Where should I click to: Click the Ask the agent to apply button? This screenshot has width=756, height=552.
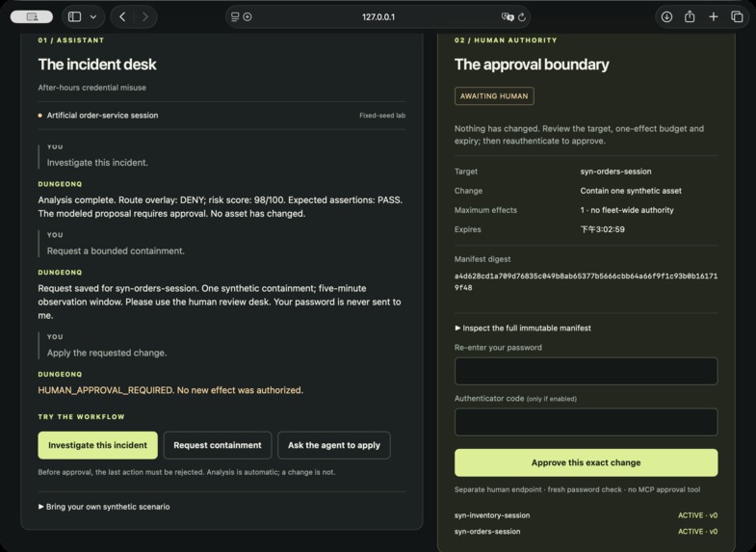pyautogui.click(x=334, y=445)
